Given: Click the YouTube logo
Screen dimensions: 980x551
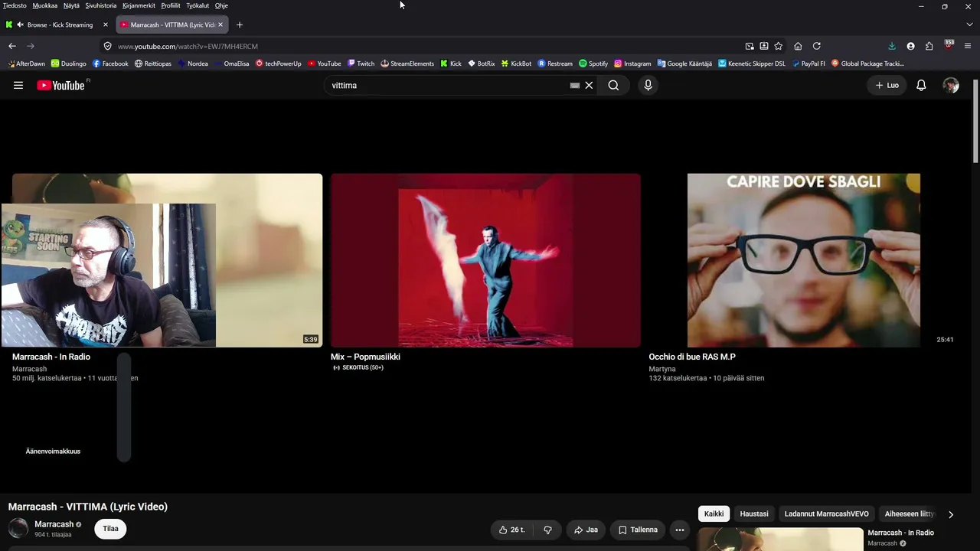Looking at the screenshot, I should 61,85.
